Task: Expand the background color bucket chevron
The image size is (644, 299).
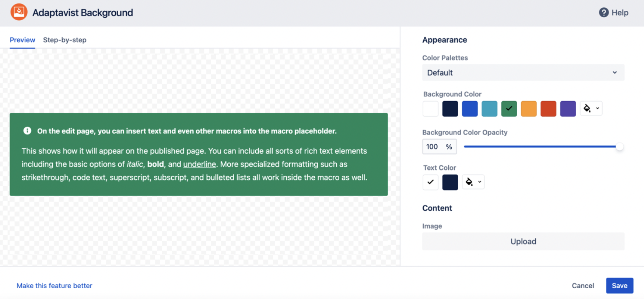Action: coord(597,108)
